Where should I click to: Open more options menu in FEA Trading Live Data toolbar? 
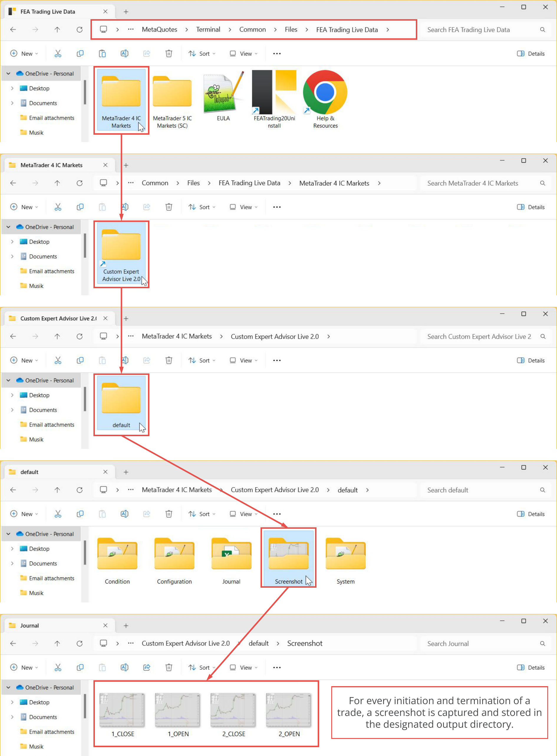tap(277, 54)
